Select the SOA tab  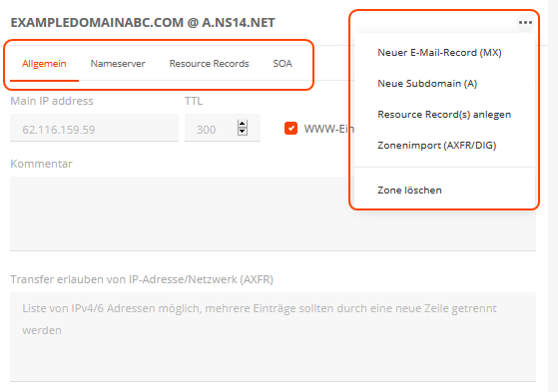(x=282, y=63)
